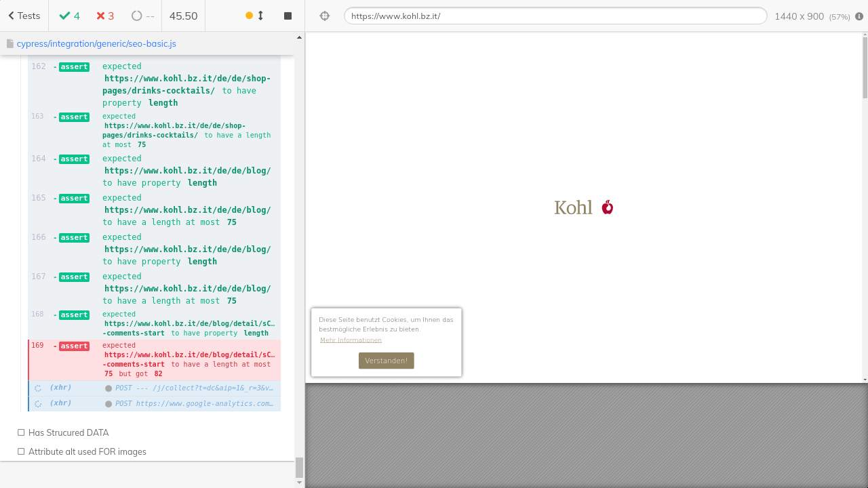The height and width of the screenshot is (488, 868).
Task: Expand the 'Has Strucured DATA' test
Action: click(68, 432)
